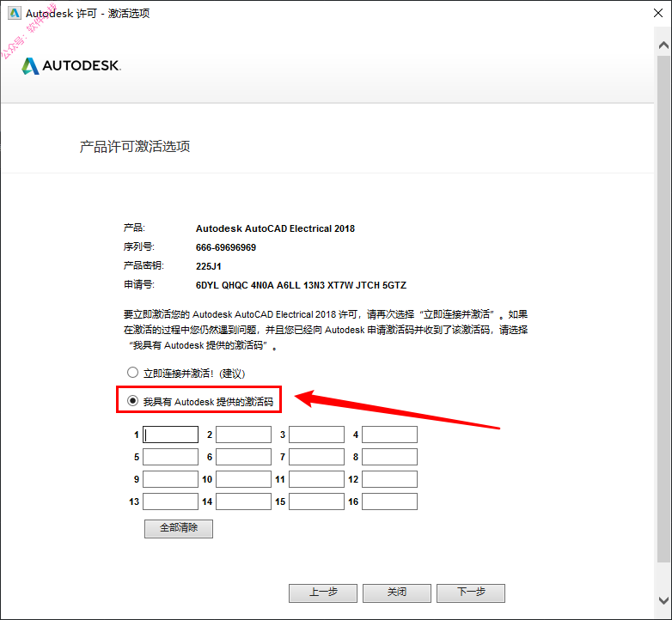Click the '产品许可激活选项' heading
This screenshot has width=672, height=620.
tap(135, 147)
